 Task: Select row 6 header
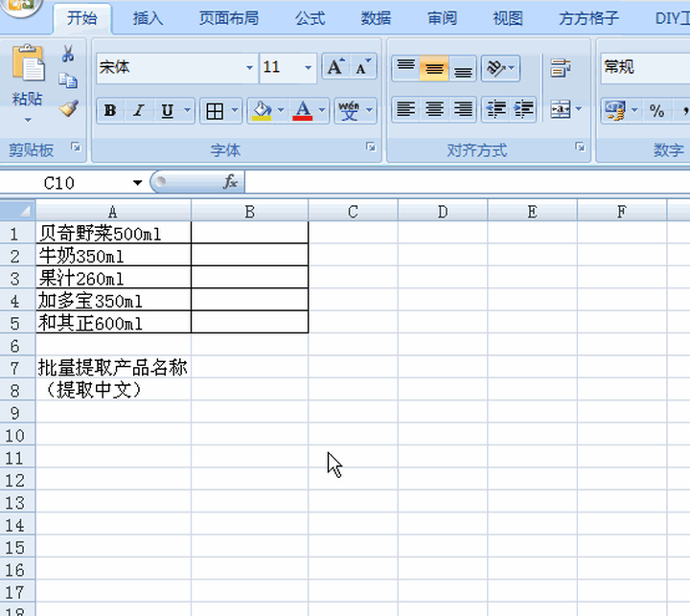(17, 346)
